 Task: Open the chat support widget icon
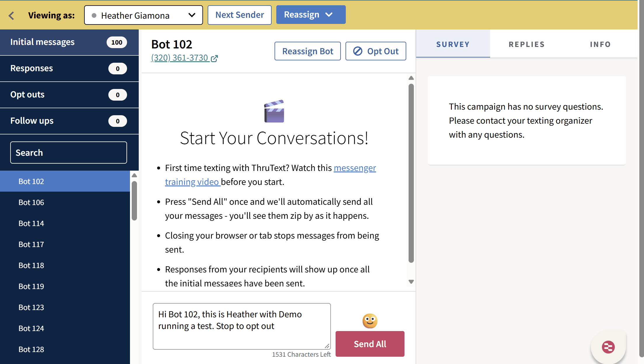(608, 347)
